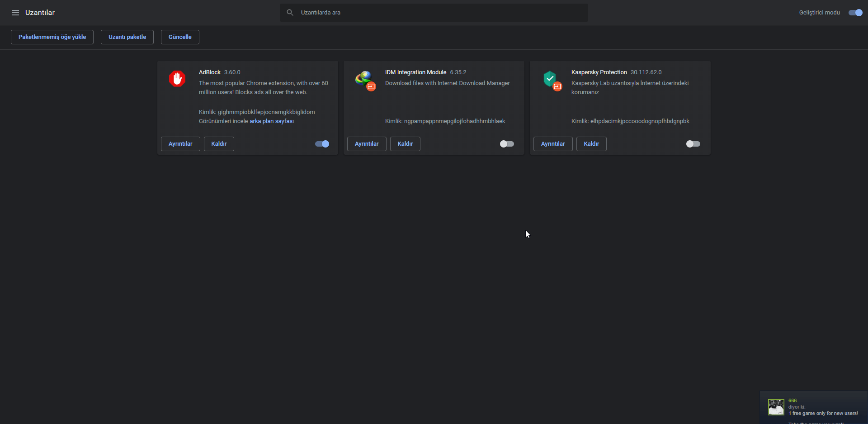This screenshot has height=424, width=868.
Task: Click the AdBlock red hand icon
Action: [x=177, y=79]
